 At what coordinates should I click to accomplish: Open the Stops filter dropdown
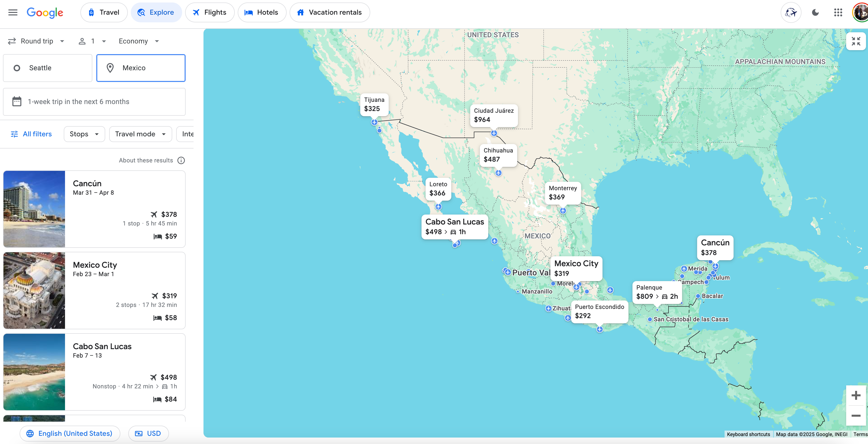(84, 134)
